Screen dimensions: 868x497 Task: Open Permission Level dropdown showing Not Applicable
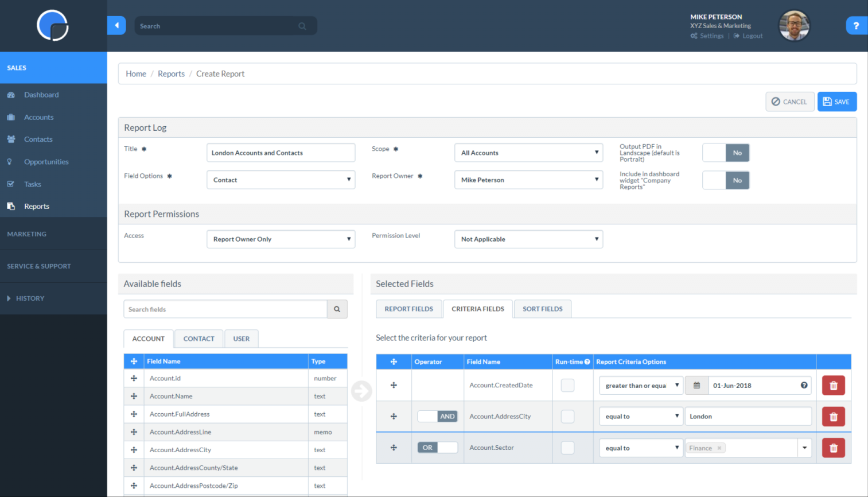528,239
